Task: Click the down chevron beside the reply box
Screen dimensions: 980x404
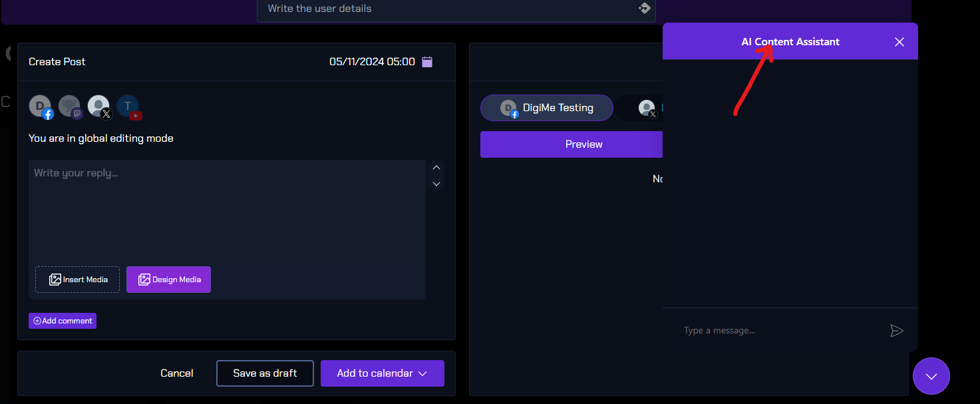Action: point(436,184)
